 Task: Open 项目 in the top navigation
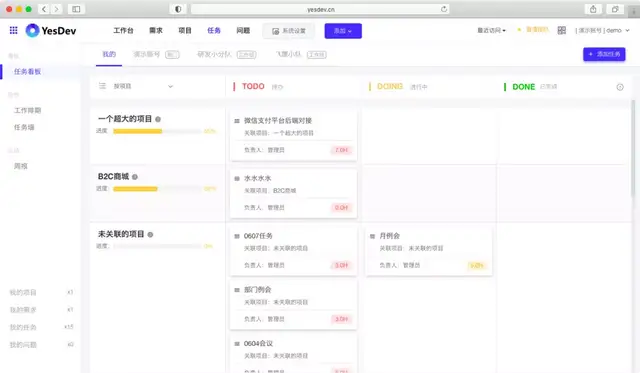(x=185, y=30)
